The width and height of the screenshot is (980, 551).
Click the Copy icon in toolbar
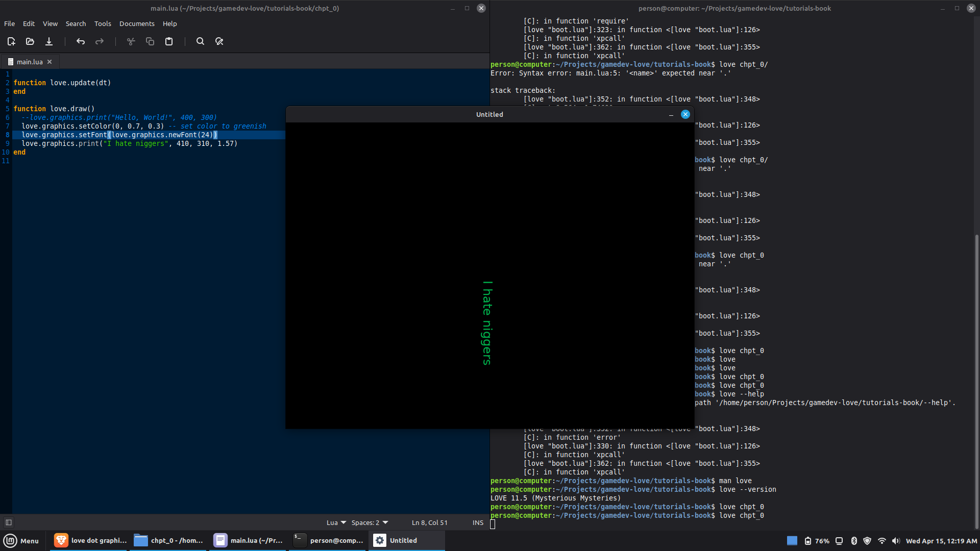click(x=150, y=41)
